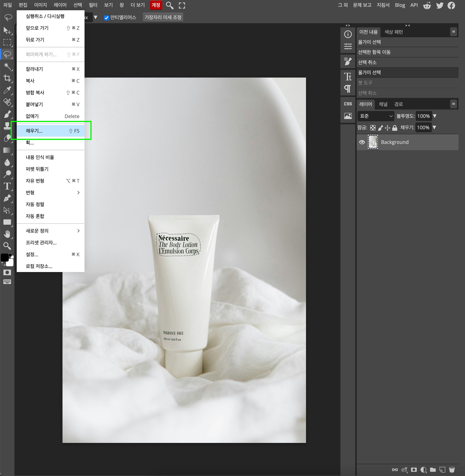
Task: Hide the Background layer with eye icon
Action: click(362, 142)
